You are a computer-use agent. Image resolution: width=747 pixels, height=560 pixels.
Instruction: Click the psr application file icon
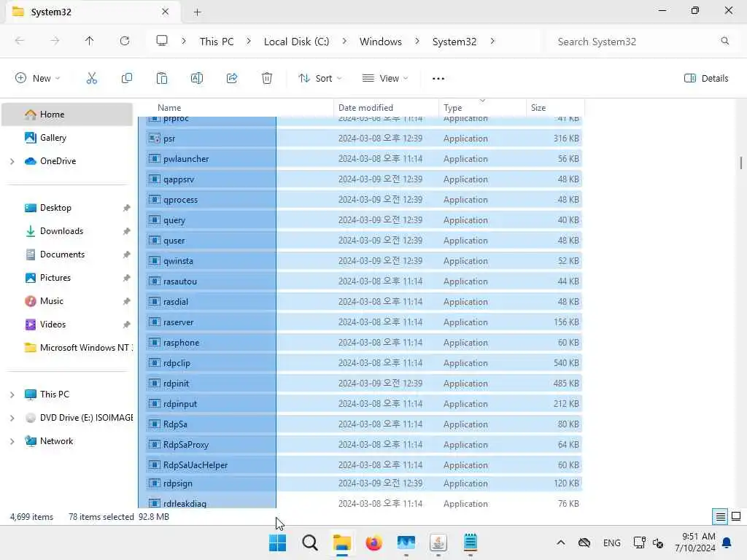point(154,139)
